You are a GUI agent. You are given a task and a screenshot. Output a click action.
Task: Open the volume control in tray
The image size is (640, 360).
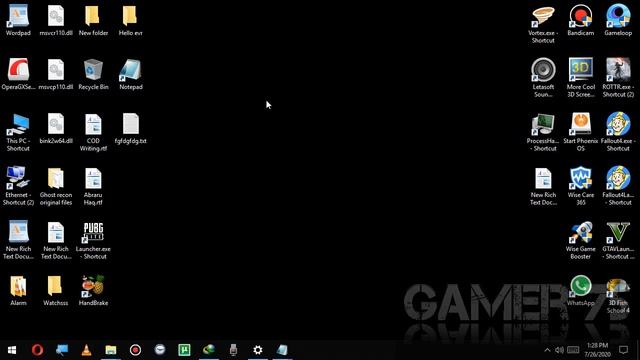pyautogui.click(x=559, y=350)
